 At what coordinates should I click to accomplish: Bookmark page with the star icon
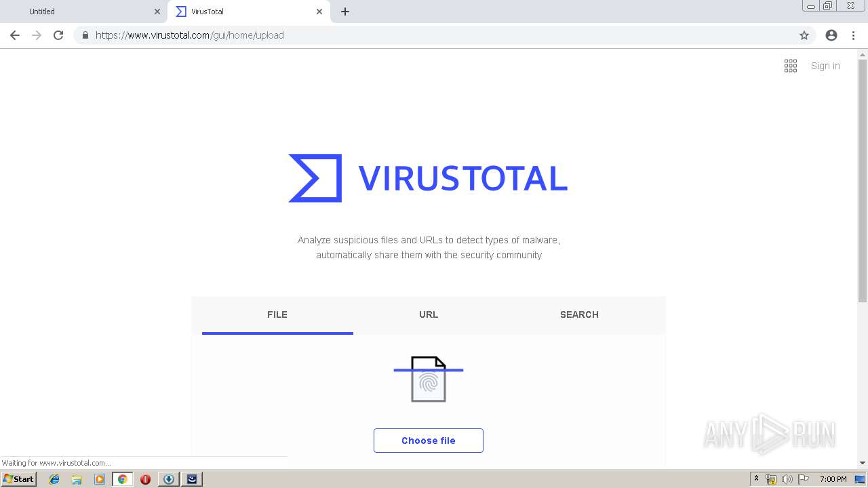coord(804,35)
